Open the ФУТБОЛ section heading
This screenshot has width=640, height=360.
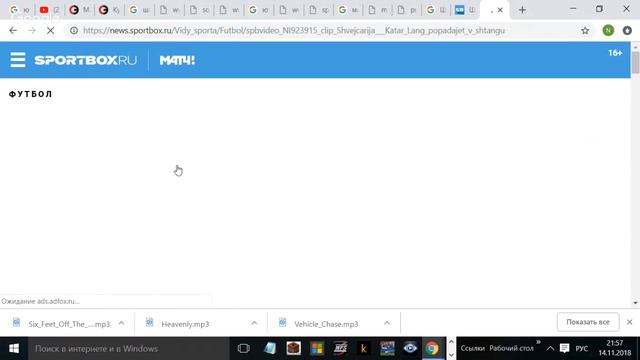click(x=31, y=94)
